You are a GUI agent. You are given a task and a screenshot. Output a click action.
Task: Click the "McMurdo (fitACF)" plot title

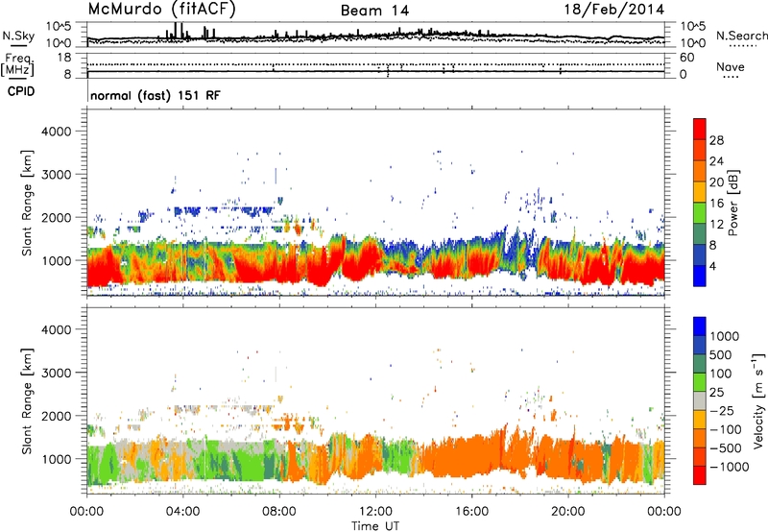coord(161,10)
